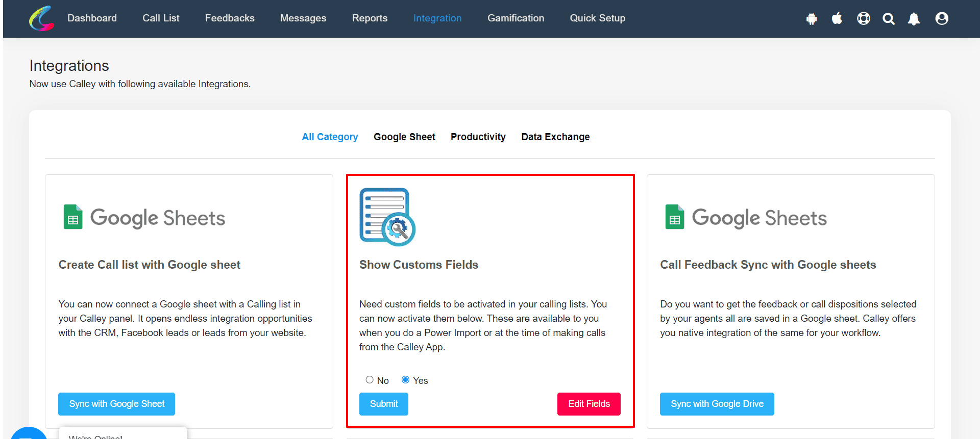Switch to the Google Sheet category tab

tap(404, 137)
